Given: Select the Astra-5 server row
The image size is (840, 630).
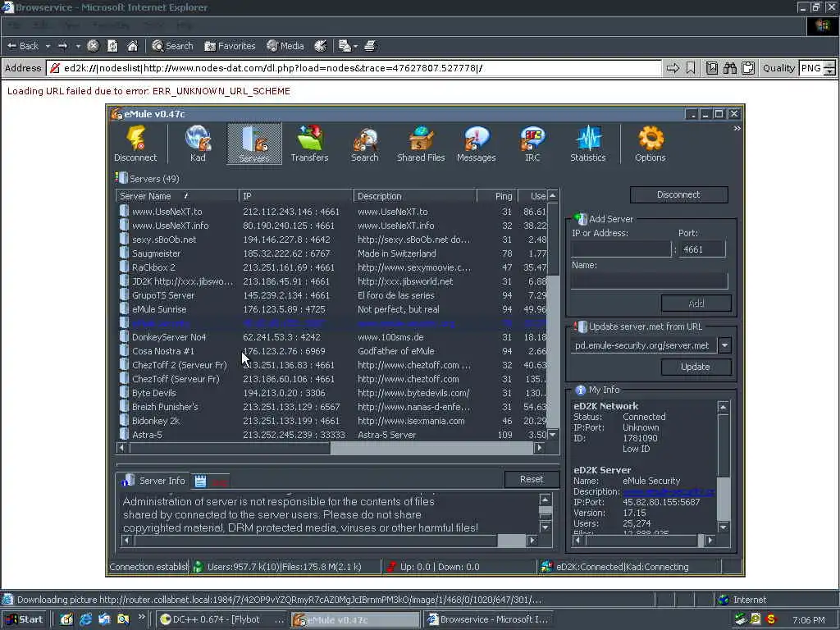Looking at the screenshot, I should click(332, 435).
